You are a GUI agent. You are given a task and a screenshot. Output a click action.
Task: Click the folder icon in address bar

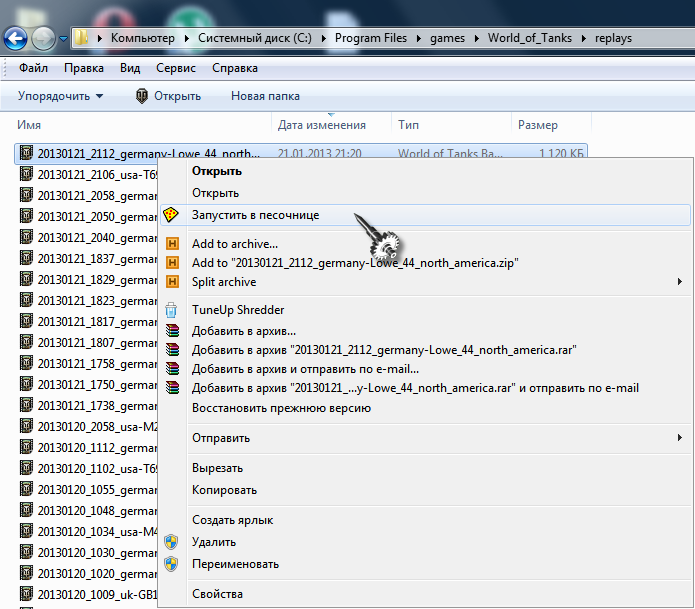click(81, 38)
